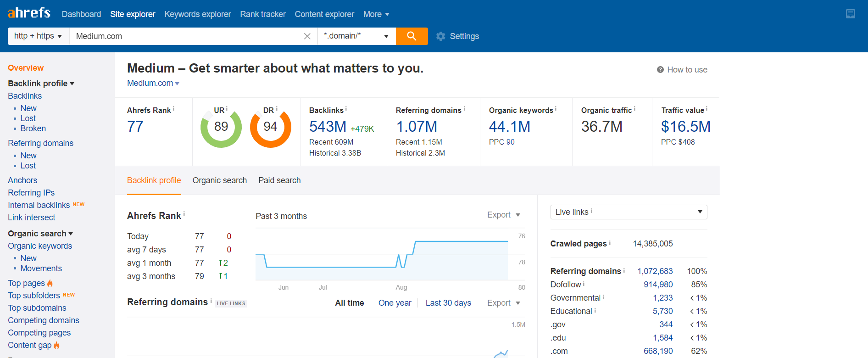Click the info icon beside Crawled pages
The width and height of the screenshot is (868, 358).
(x=610, y=243)
